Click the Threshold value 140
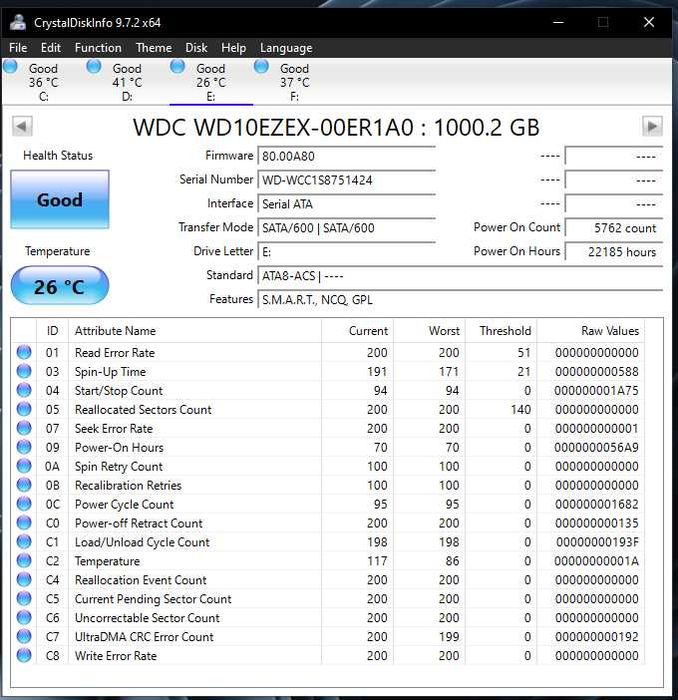This screenshot has width=678, height=700. click(x=520, y=409)
